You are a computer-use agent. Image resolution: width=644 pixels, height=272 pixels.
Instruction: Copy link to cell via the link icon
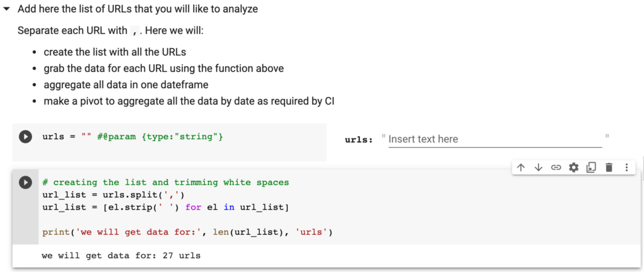pyautogui.click(x=556, y=167)
